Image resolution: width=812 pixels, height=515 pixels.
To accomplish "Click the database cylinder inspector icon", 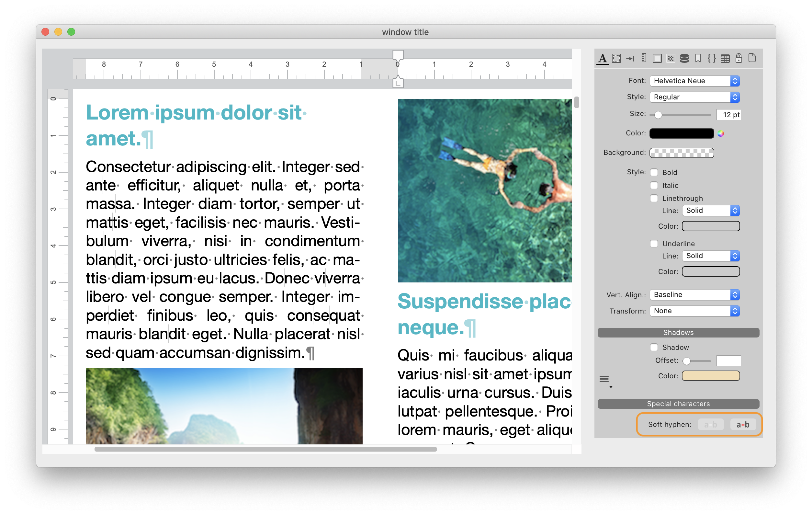I will pos(684,58).
